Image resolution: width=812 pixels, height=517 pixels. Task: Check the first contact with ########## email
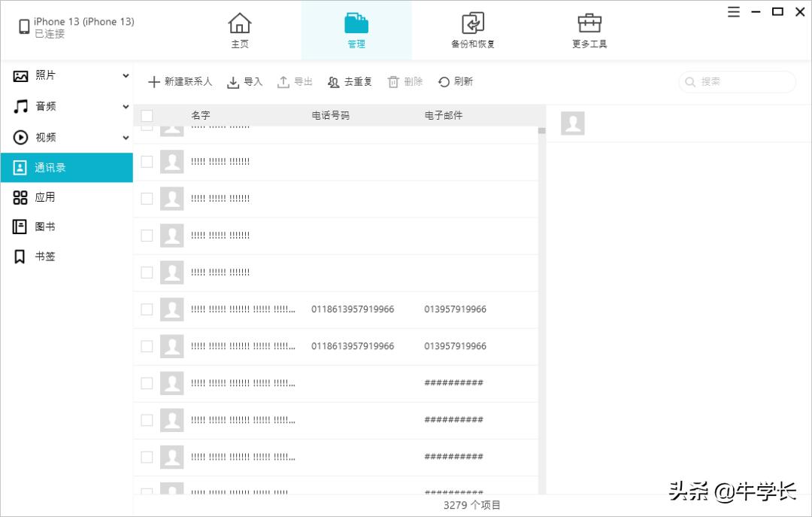click(x=147, y=383)
